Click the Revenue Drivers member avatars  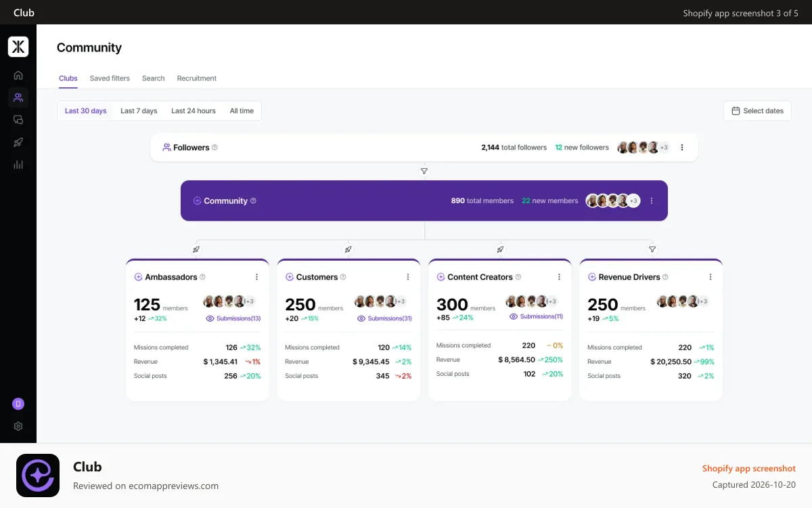[683, 301]
